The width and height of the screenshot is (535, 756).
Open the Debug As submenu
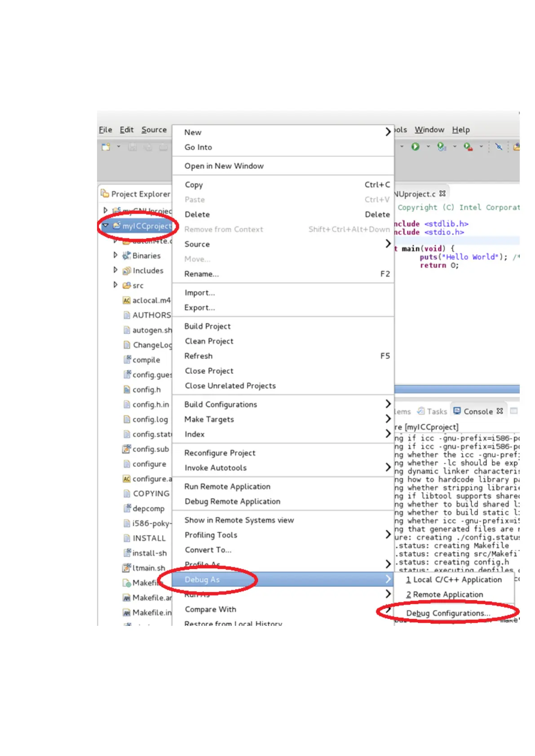click(283, 580)
